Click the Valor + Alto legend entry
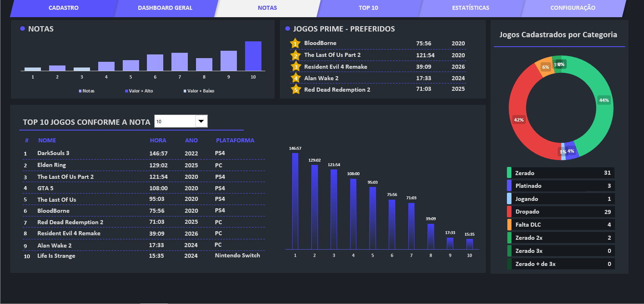644x304 pixels. (x=139, y=91)
